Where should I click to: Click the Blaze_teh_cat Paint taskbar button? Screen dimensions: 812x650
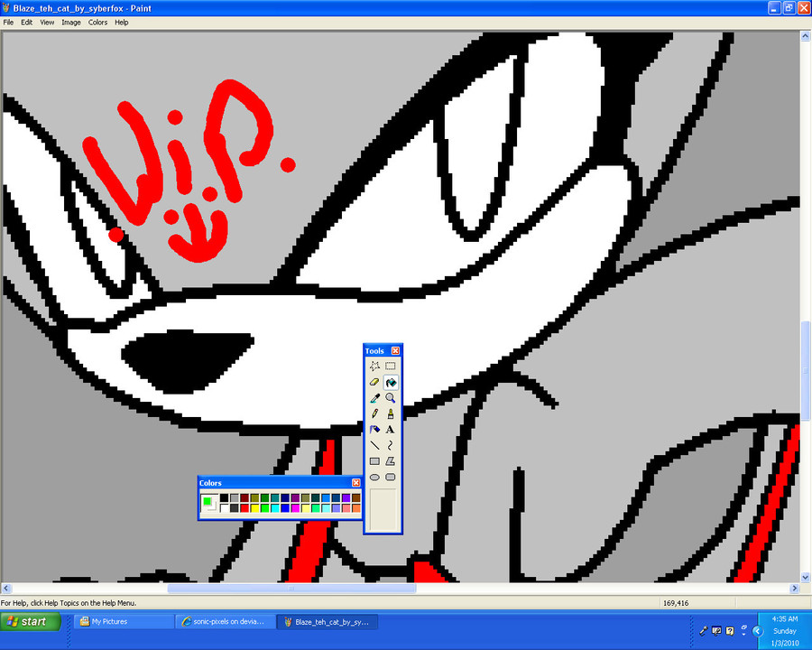pyautogui.click(x=328, y=621)
